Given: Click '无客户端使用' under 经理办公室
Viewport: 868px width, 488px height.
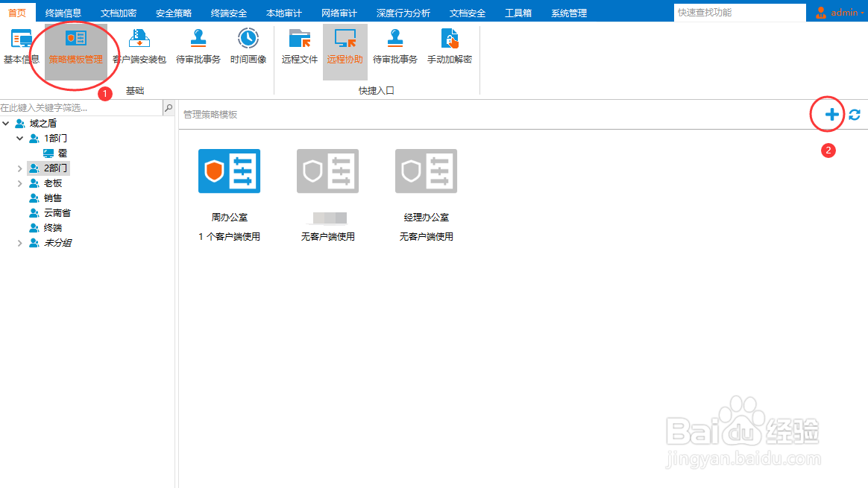Looking at the screenshot, I should (427, 237).
